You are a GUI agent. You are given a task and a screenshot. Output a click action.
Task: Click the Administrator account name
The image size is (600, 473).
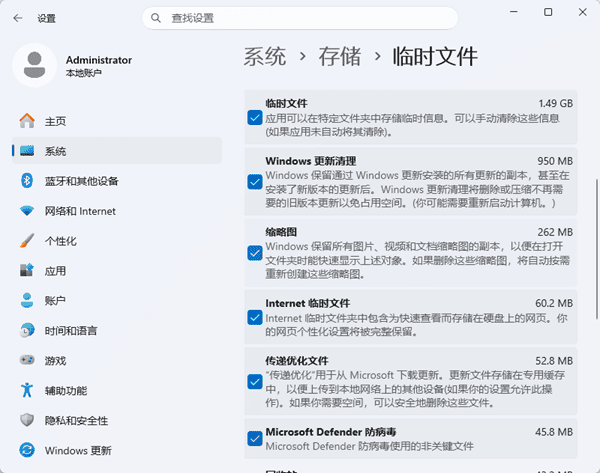[99, 60]
